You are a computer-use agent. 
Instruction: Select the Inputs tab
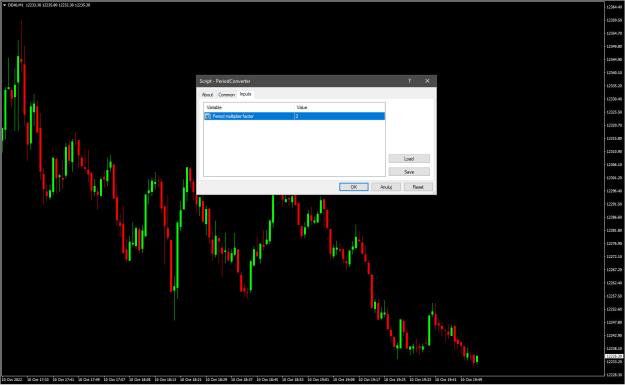pos(246,94)
